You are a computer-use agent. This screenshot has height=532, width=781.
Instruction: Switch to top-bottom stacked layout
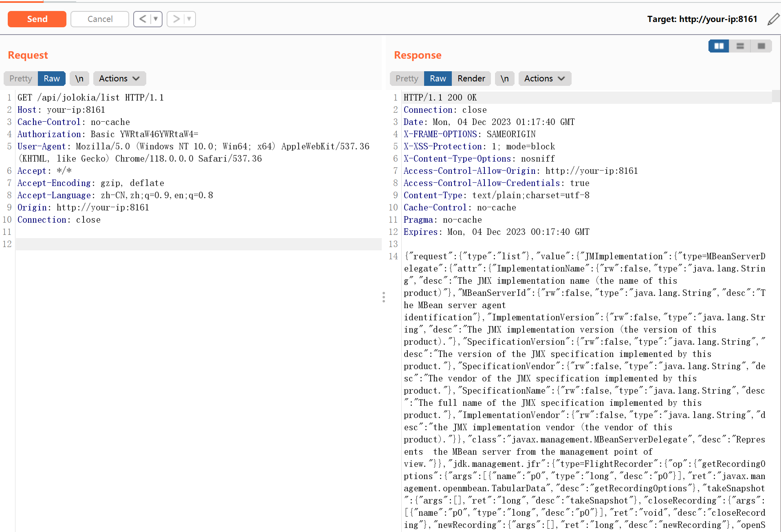pos(740,46)
